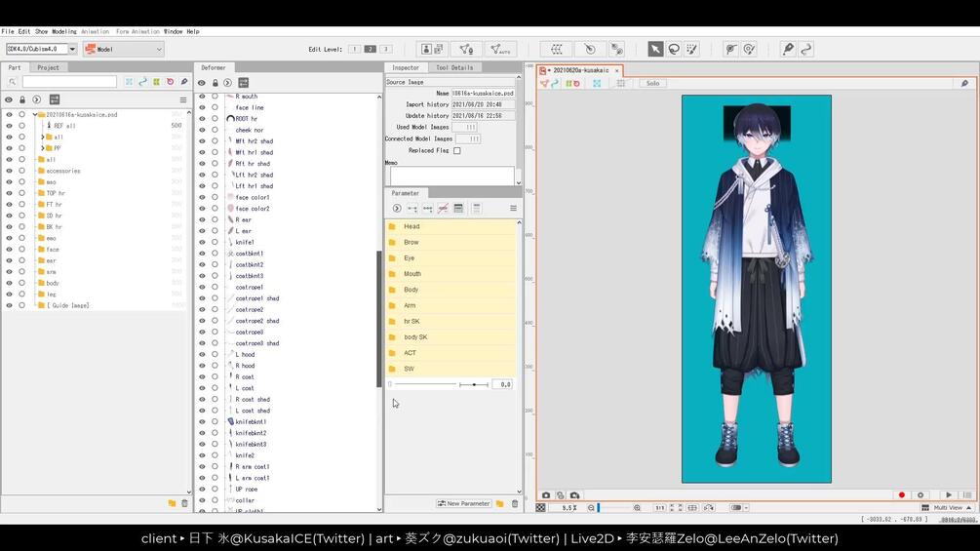
Task: Toggle visibility eye of face folder
Action: coord(9,250)
